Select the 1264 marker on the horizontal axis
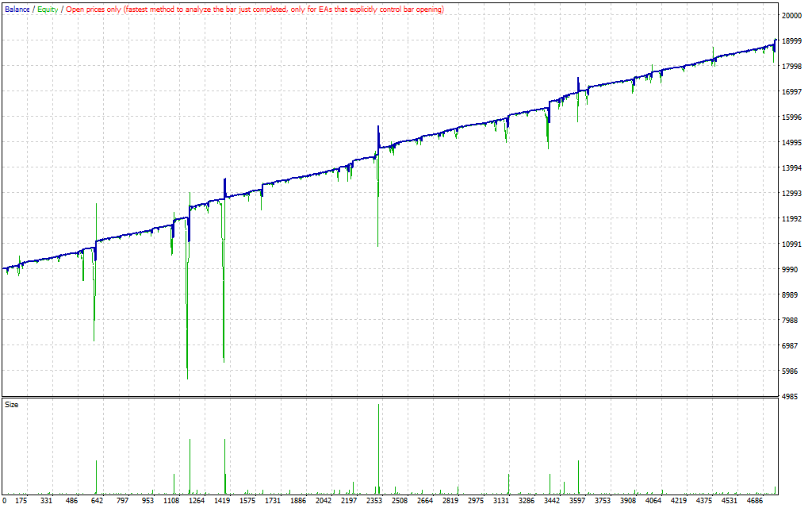Viewport: 812px width, 508px height. coord(197,501)
